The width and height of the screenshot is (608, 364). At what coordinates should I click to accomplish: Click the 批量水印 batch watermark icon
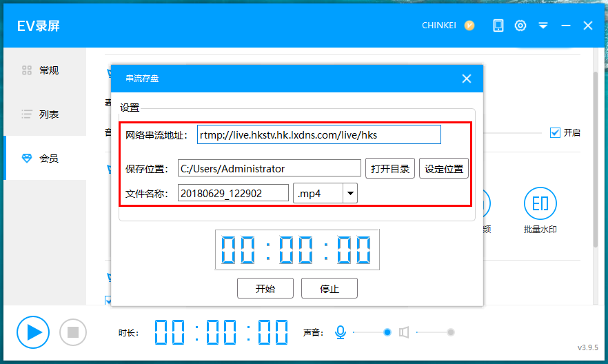click(x=540, y=204)
